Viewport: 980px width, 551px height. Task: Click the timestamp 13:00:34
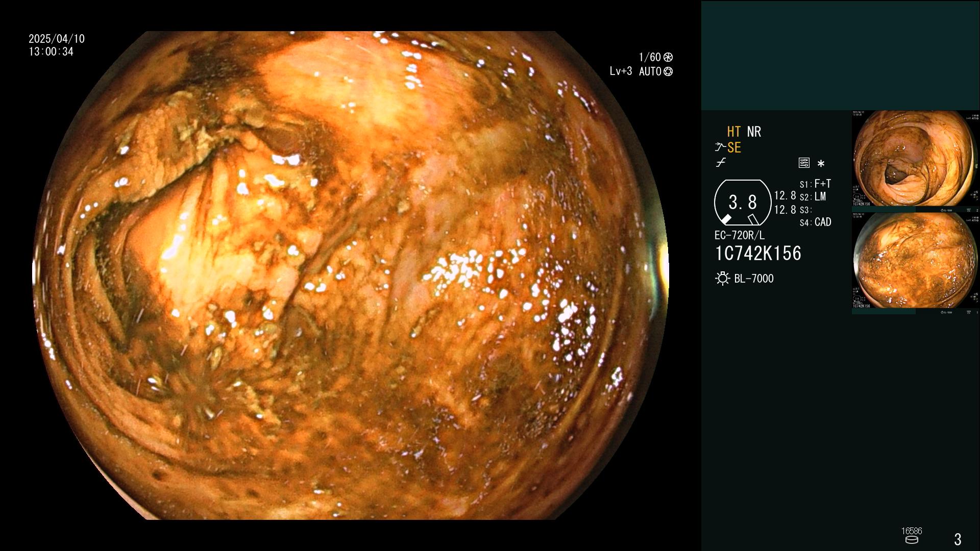click(51, 52)
